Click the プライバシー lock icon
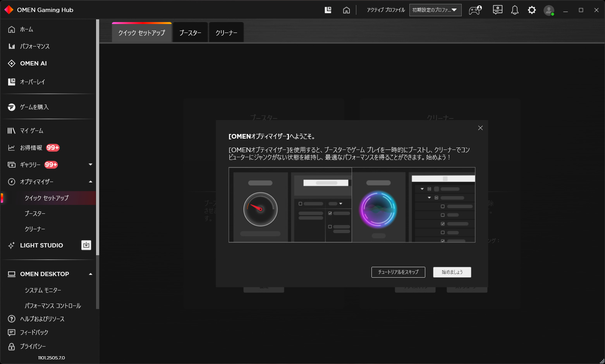The width and height of the screenshot is (605, 364). (x=12, y=347)
